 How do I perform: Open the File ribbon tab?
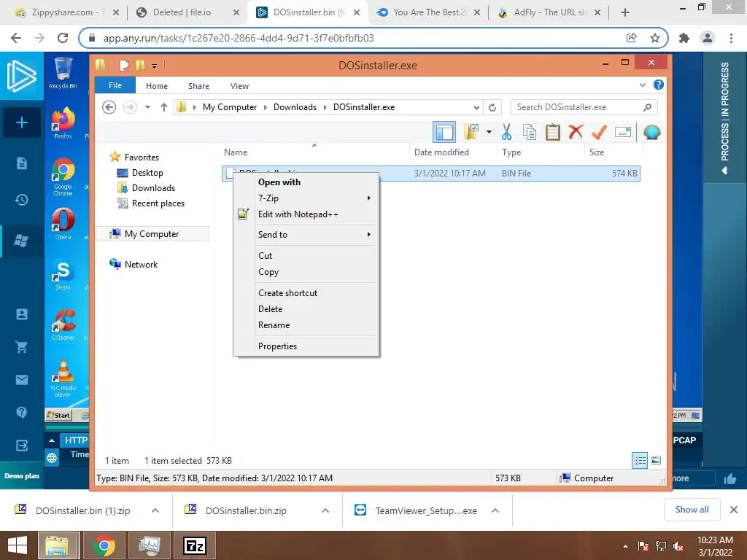click(115, 85)
